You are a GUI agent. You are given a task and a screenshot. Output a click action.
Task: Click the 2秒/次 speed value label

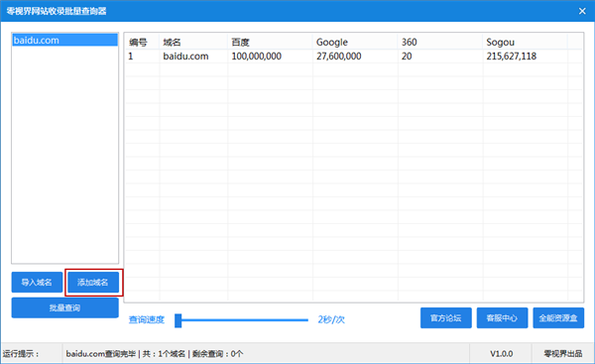[331, 319]
